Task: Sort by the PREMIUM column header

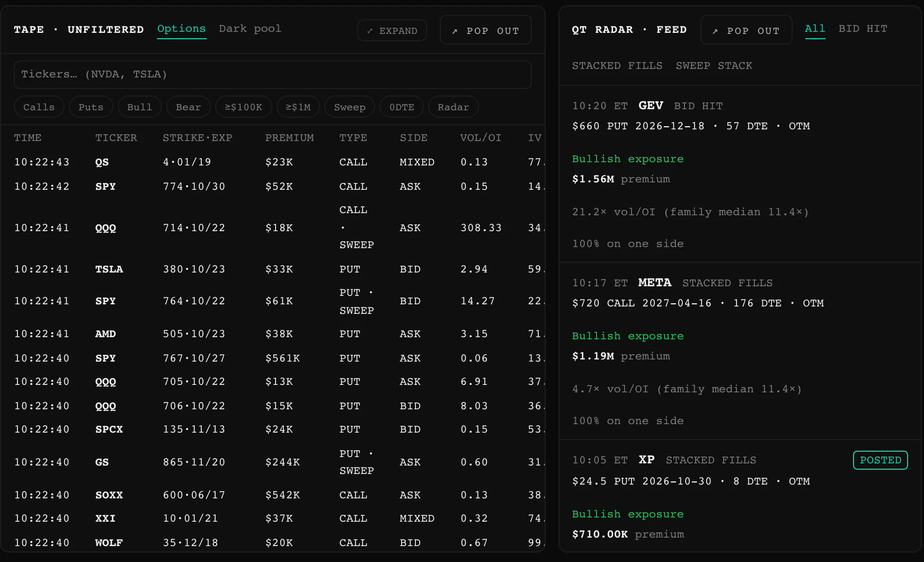Action: 289,138
